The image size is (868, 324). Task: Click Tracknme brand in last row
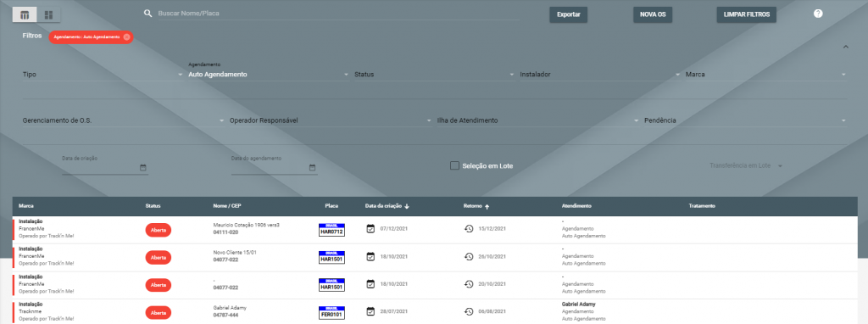pyautogui.click(x=30, y=312)
